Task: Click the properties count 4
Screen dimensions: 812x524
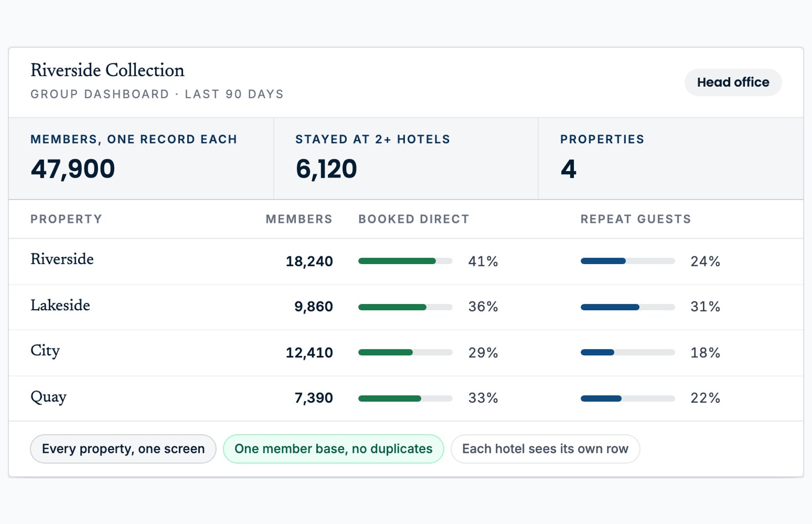Action: 568,169
